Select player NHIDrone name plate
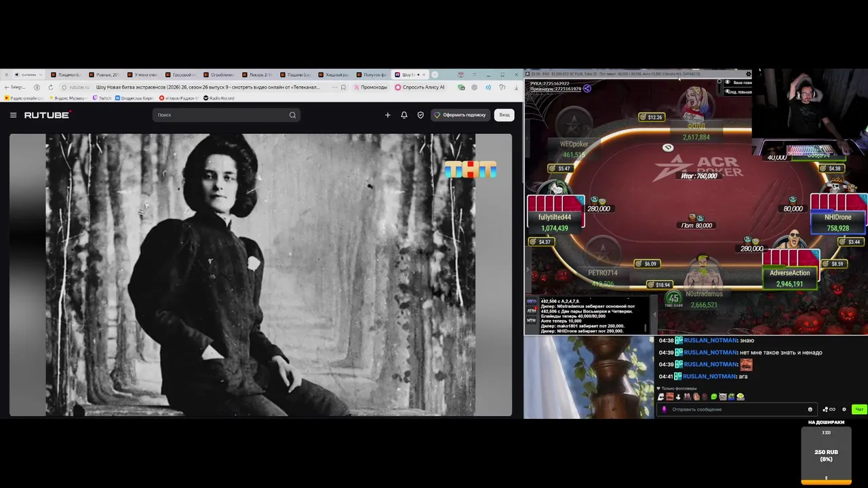The width and height of the screenshot is (868, 488). pos(837,222)
